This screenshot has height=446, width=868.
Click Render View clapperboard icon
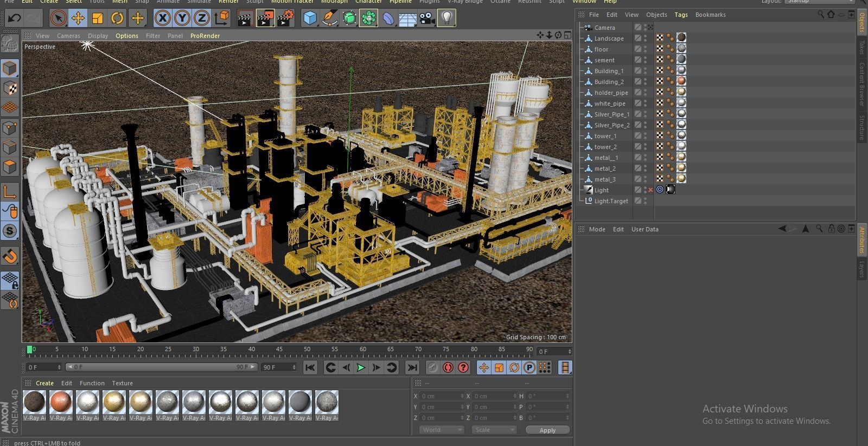(x=245, y=18)
